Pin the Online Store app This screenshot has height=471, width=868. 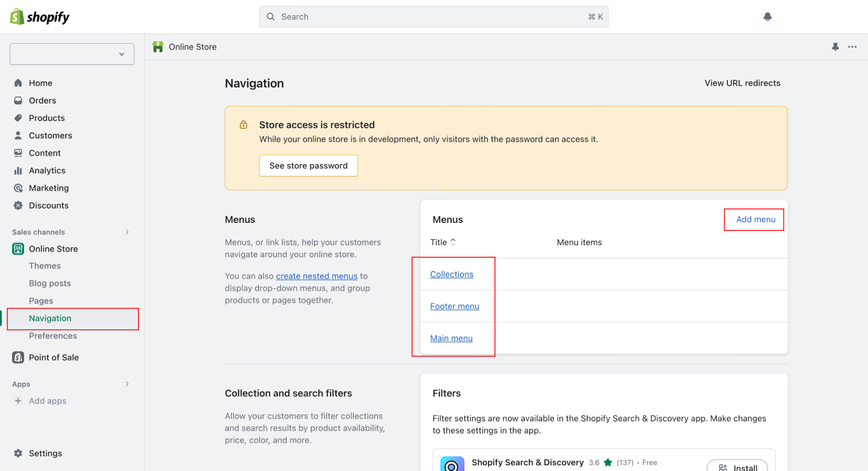pos(835,47)
